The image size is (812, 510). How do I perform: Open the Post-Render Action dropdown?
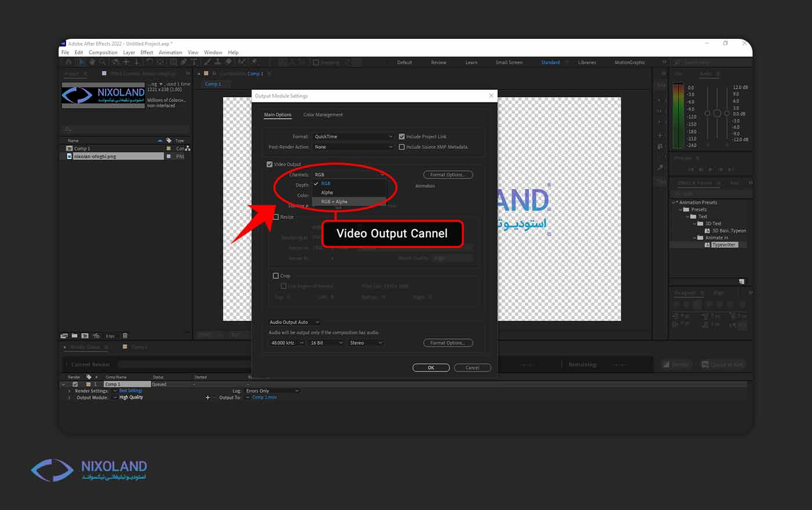click(353, 147)
